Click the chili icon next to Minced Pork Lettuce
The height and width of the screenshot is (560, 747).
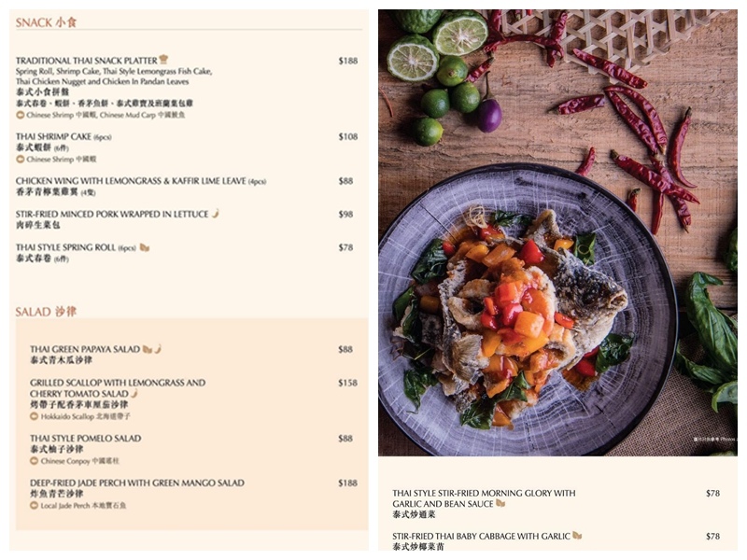pos(216,214)
